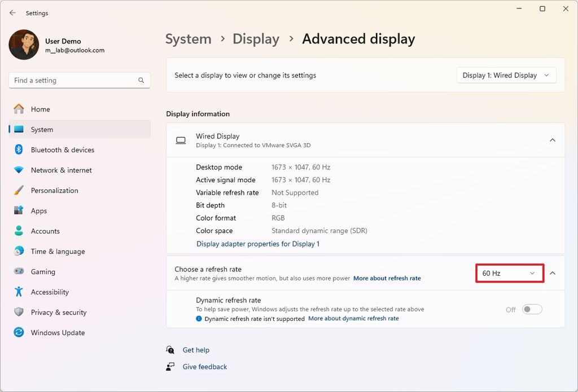Open the Accounts settings section

[80, 231]
